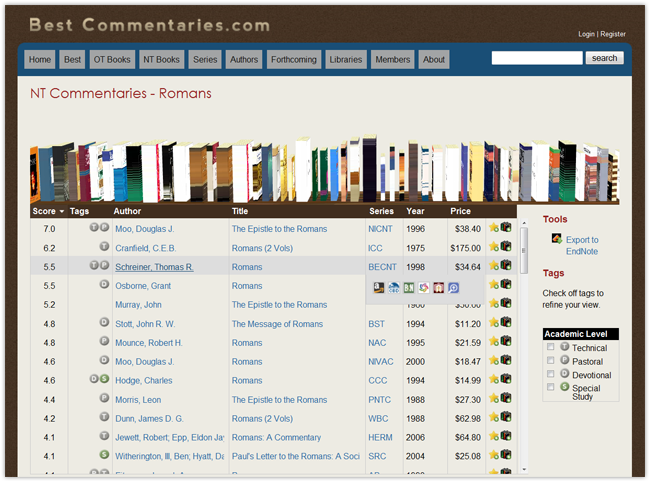Open the Authors menu tab
Screen dimensions: 650x482
pyautogui.click(x=244, y=59)
